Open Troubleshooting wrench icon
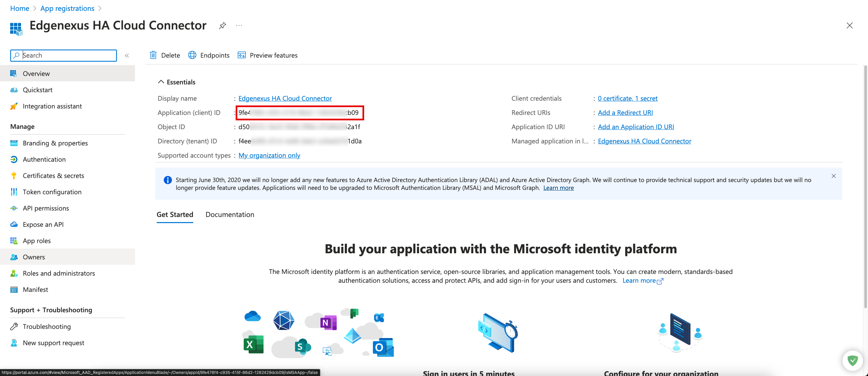The height and width of the screenshot is (376, 868). pos(14,326)
